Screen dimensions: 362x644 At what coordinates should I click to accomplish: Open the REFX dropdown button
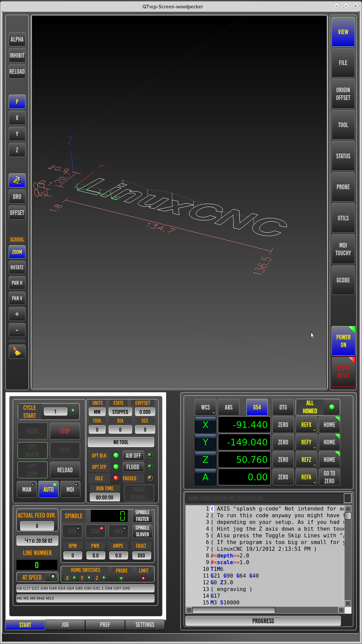(x=306, y=425)
